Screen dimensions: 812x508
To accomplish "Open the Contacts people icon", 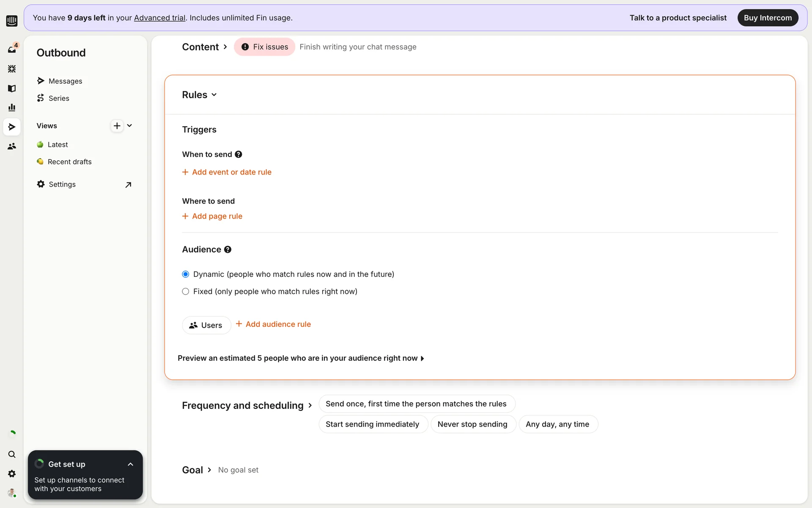I will point(12,146).
